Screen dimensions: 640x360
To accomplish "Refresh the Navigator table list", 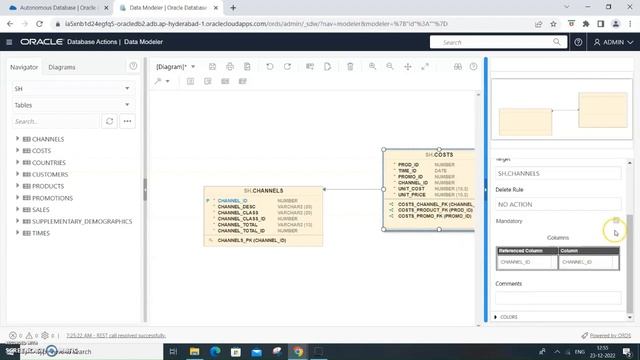I will (x=109, y=121).
